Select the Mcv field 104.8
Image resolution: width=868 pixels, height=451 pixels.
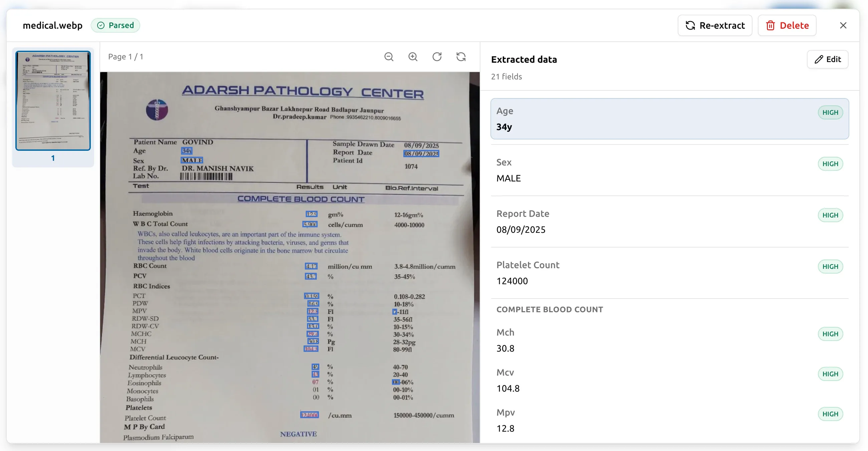click(x=670, y=380)
